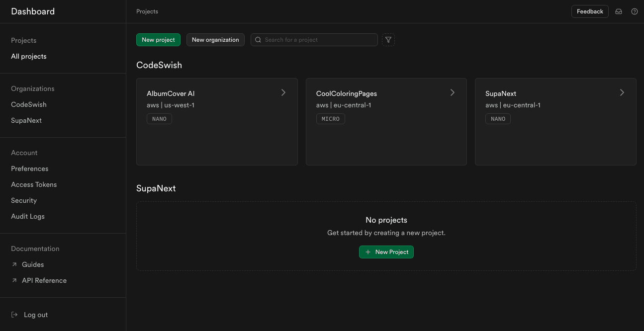Create a New organization

215,40
